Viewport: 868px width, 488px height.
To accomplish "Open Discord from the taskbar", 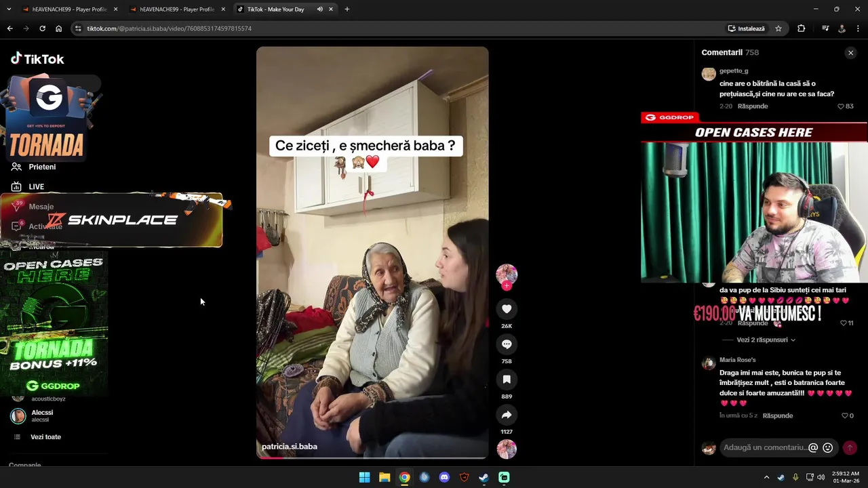I will 444,477.
